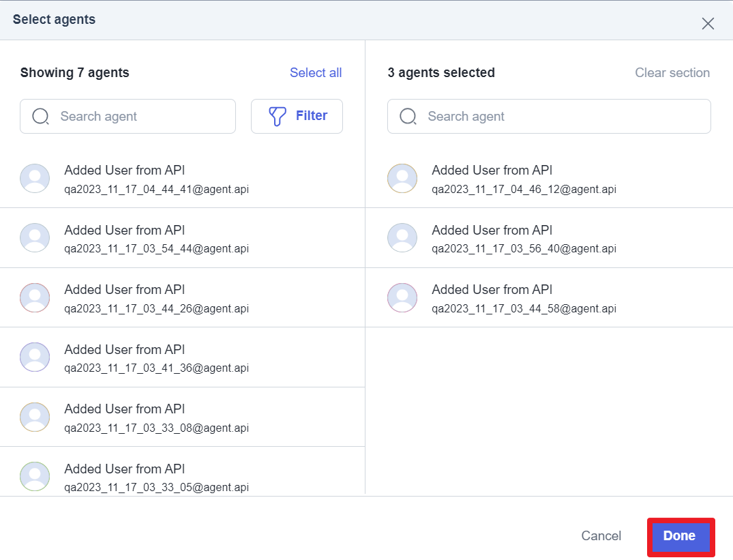Open the Filter options
Screen dimensions: 733x560
click(x=297, y=117)
